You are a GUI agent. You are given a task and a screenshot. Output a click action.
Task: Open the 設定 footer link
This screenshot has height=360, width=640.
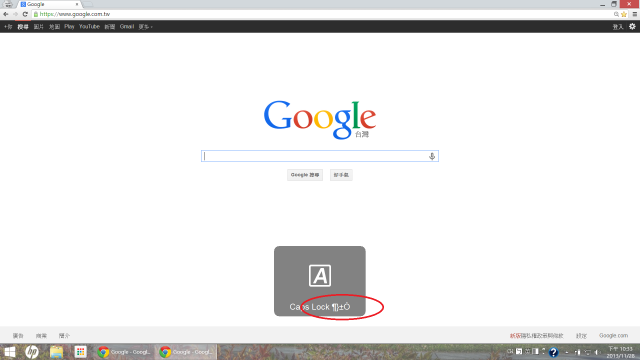coord(581,336)
